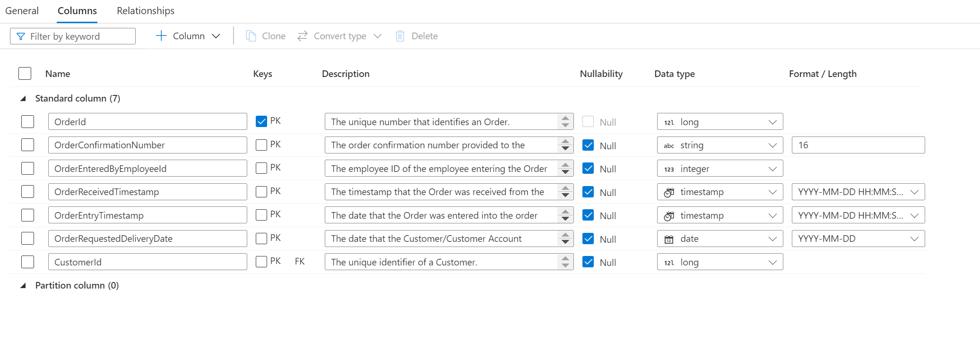Select the CustomerId row checkbox
The height and width of the screenshot is (341, 980).
coord(28,262)
